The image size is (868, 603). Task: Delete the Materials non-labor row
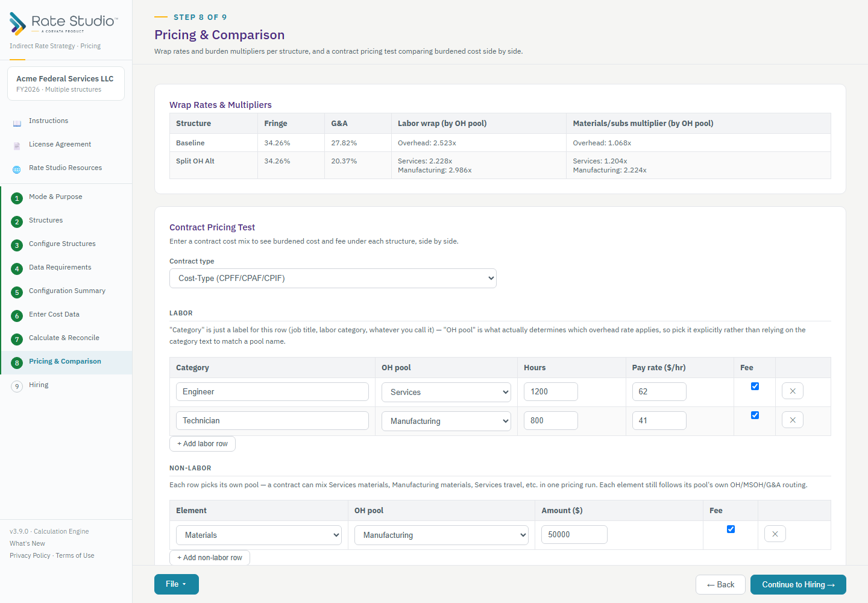point(775,534)
